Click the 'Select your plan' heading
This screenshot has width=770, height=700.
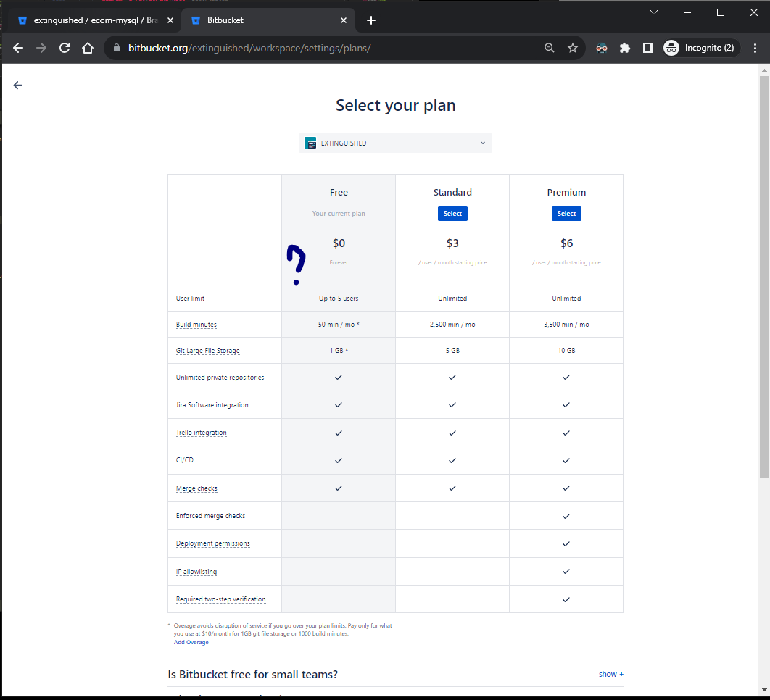pos(395,105)
